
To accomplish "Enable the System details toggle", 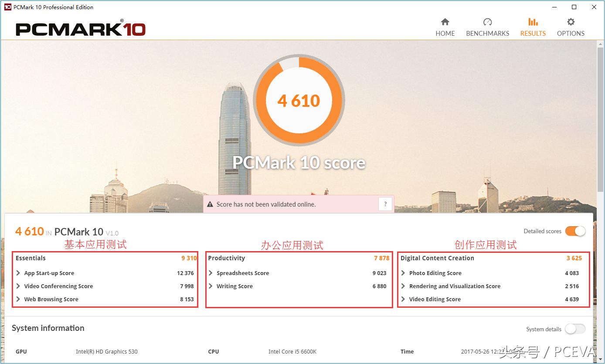I will tap(575, 329).
